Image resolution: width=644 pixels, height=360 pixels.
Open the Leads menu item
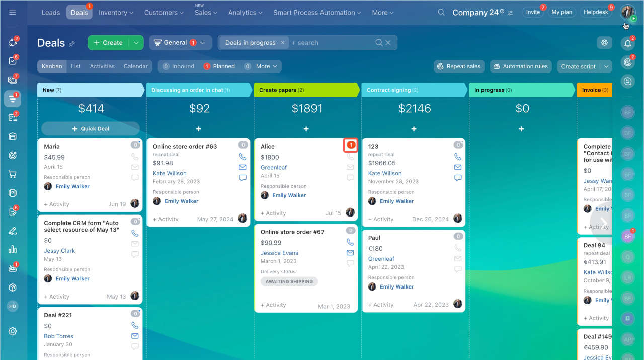pos(51,13)
